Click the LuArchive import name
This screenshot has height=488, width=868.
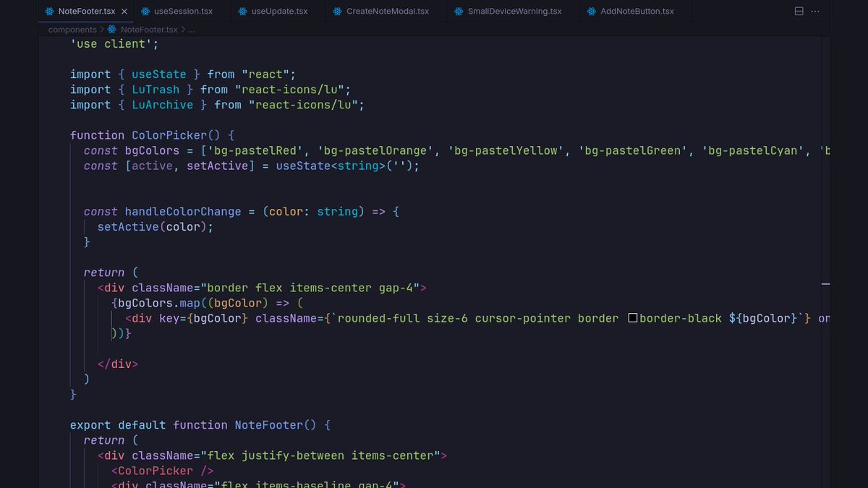162,105
